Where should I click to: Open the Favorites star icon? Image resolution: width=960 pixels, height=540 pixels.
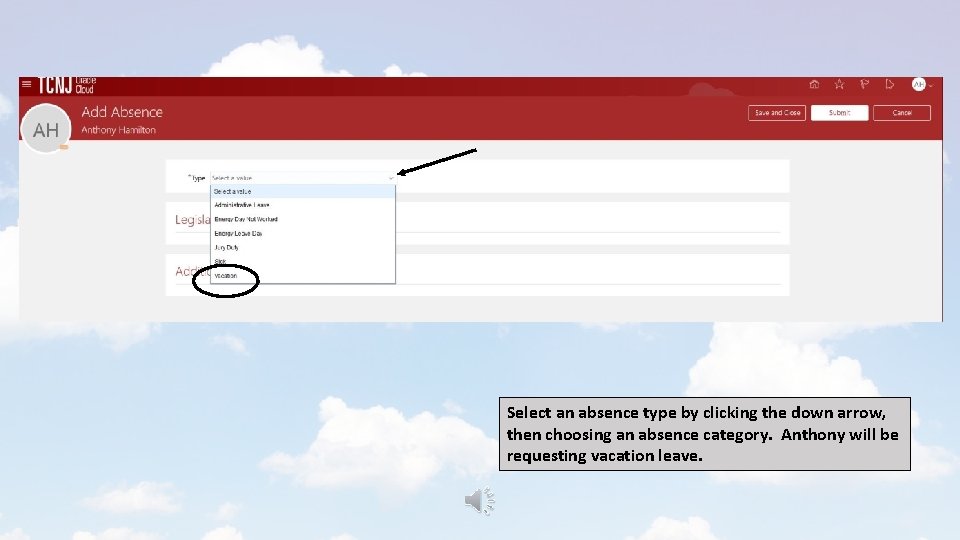pos(839,84)
